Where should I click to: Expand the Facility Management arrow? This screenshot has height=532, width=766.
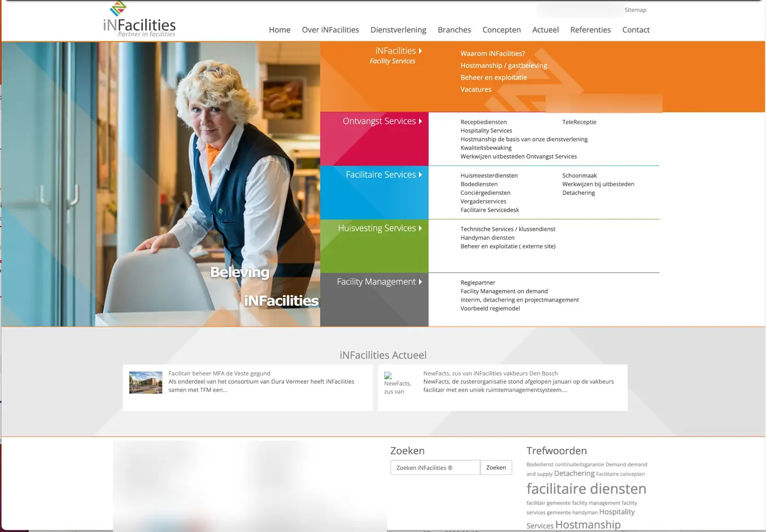pyautogui.click(x=420, y=282)
